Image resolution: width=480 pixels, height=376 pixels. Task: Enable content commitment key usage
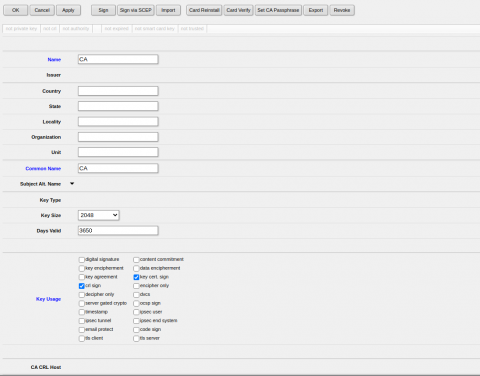pos(136,260)
